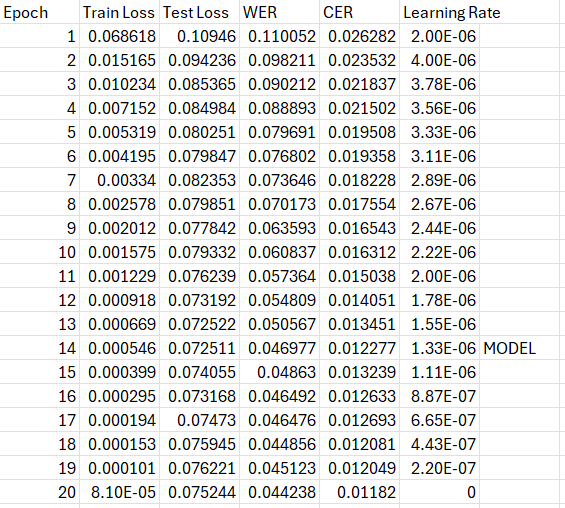Click WER cell 0.073646
The height and width of the screenshot is (508, 565).
279,180
